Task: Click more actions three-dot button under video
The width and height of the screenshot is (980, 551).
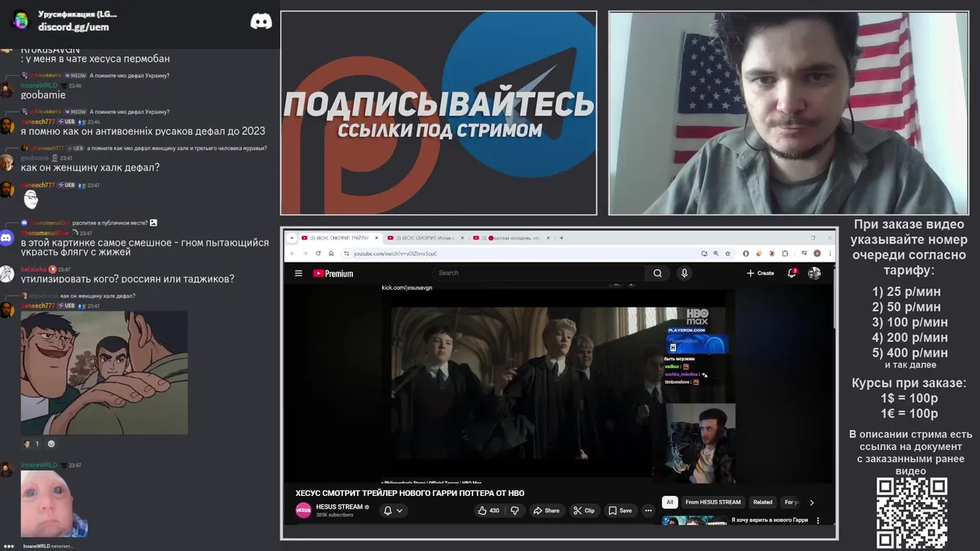Action: [648, 510]
